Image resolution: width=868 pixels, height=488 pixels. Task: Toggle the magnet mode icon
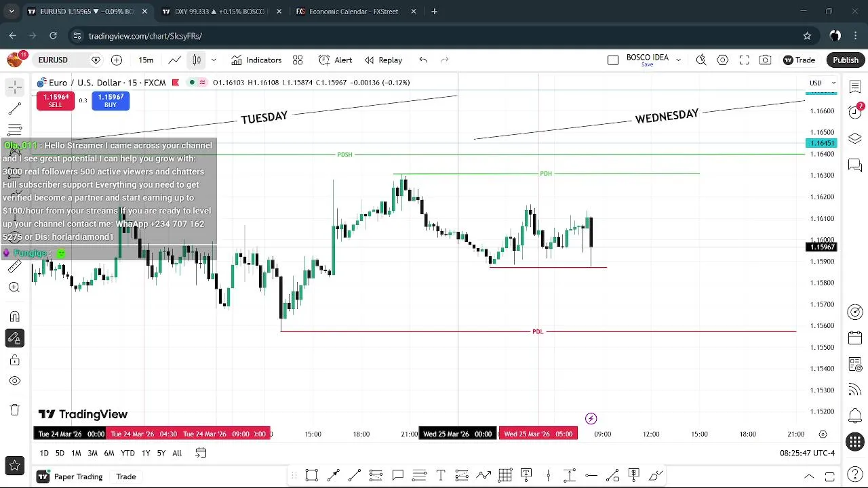tap(14, 317)
